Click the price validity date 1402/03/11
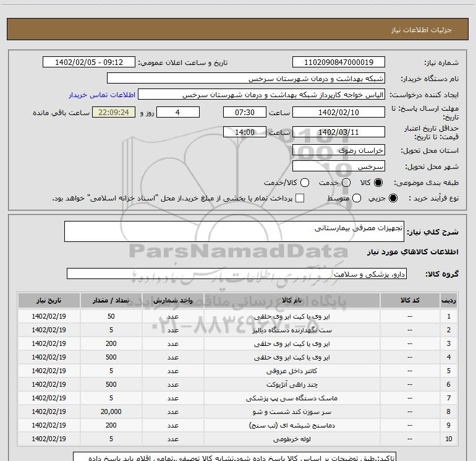The height and width of the screenshot is (461, 476). pos(339,132)
